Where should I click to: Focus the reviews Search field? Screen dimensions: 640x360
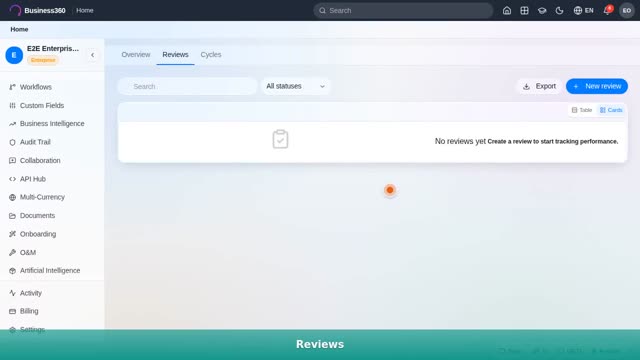coord(187,87)
